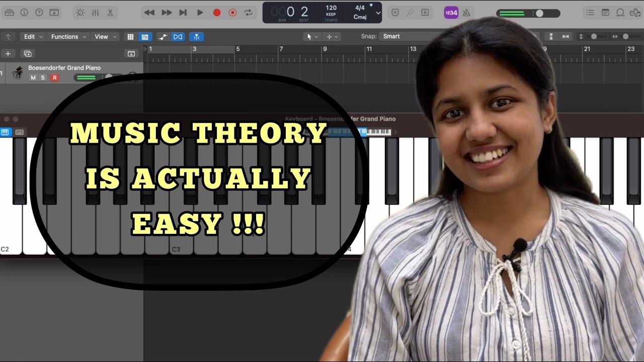Viewport: 644px width, 362px height.
Task: Switch to list view button
Action: 145,37
